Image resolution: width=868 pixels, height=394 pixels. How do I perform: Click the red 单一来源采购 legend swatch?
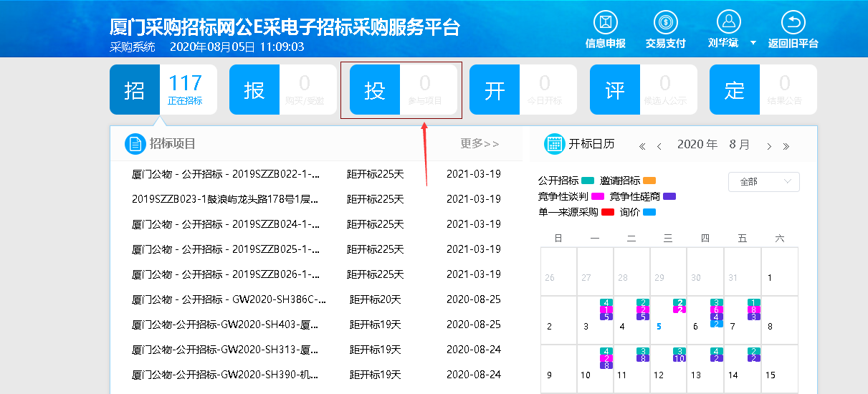tap(608, 212)
